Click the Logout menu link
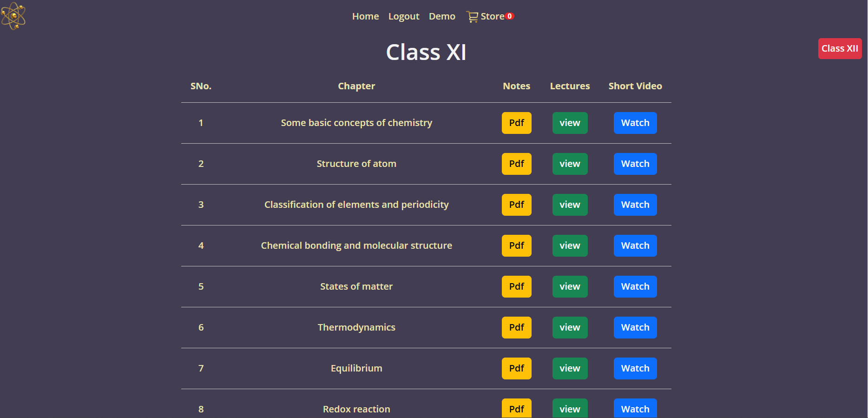868x418 pixels. [x=404, y=16]
